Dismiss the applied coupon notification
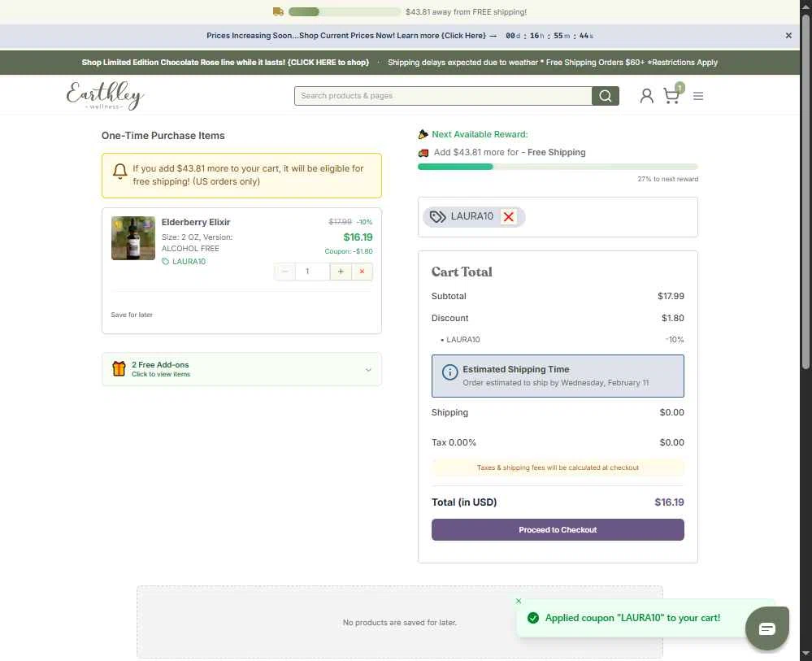Image resolution: width=812 pixels, height=661 pixels. (x=519, y=601)
